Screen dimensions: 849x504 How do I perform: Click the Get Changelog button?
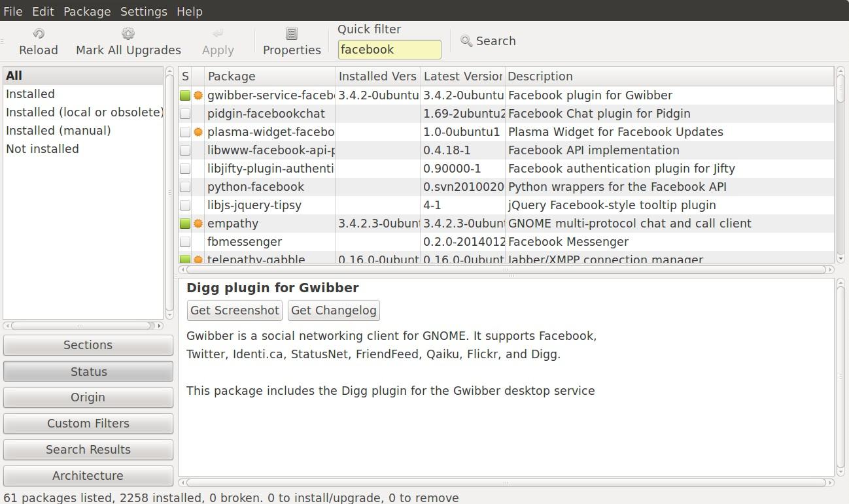[x=334, y=311]
